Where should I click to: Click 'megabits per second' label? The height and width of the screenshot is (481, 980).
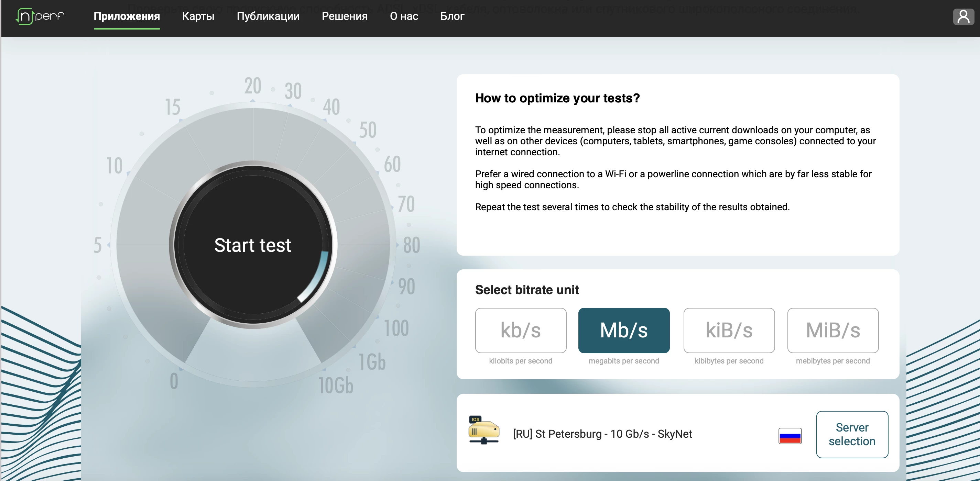point(624,361)
